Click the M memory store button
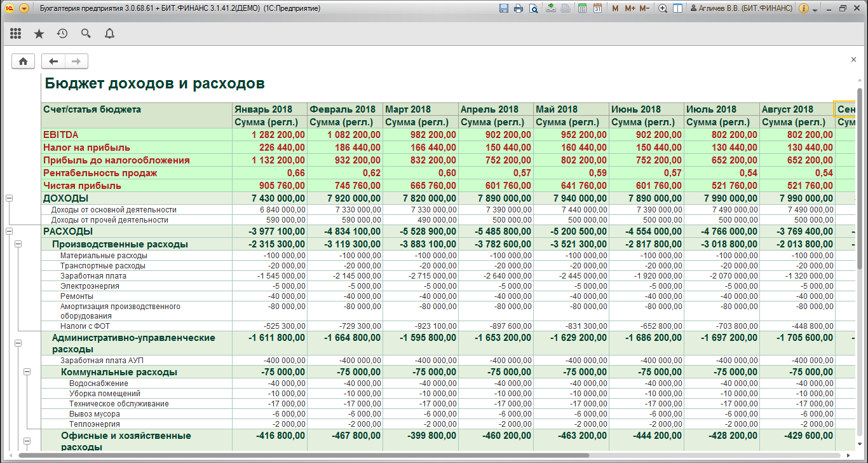This screenshot has height=463, width=868. pos(615,9)
